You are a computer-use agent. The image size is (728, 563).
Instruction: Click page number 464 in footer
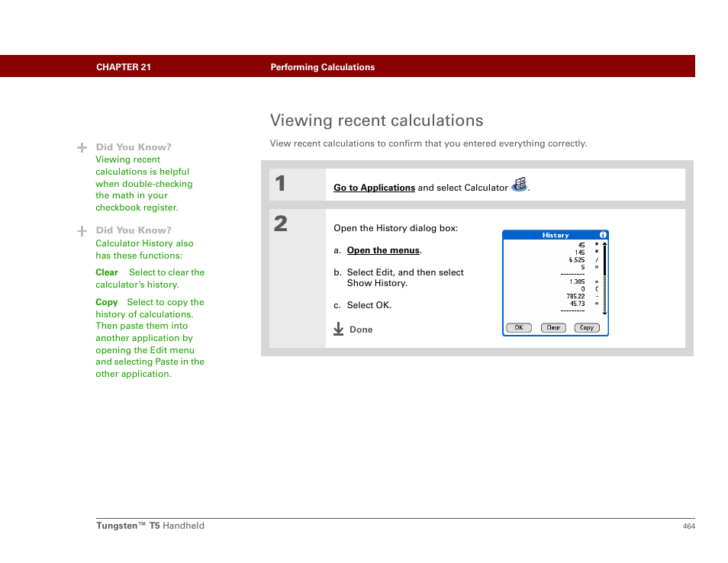point(688,526)
